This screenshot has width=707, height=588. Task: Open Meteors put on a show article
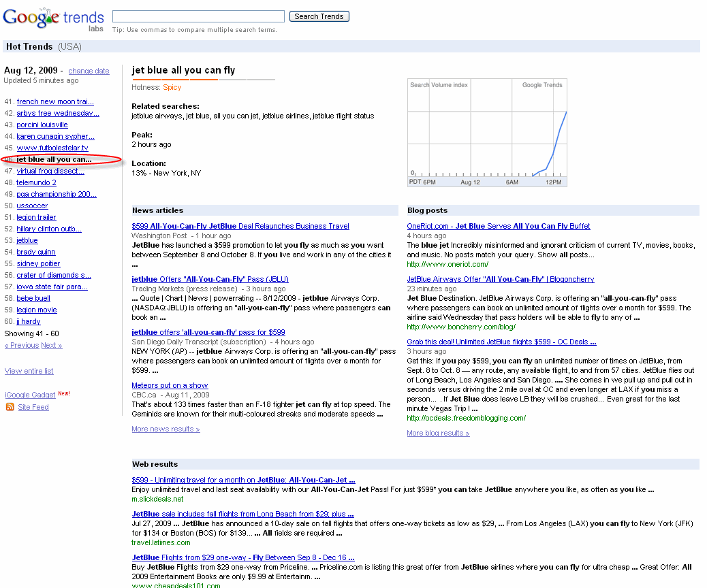pos(170,385)
